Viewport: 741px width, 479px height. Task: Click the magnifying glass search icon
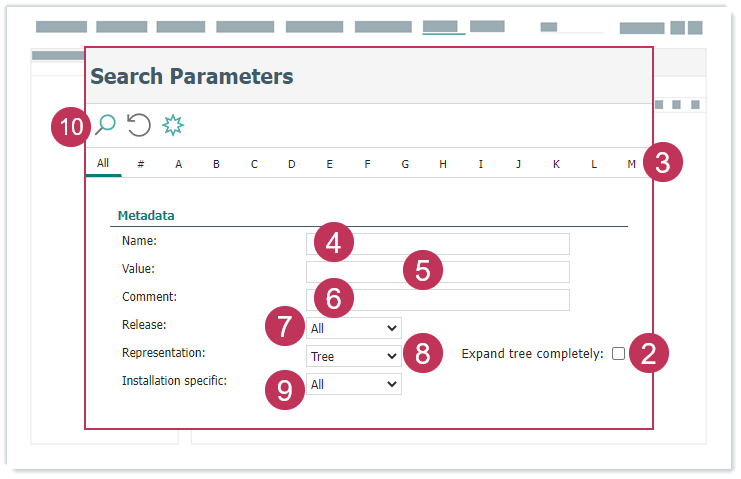point(105,125)
